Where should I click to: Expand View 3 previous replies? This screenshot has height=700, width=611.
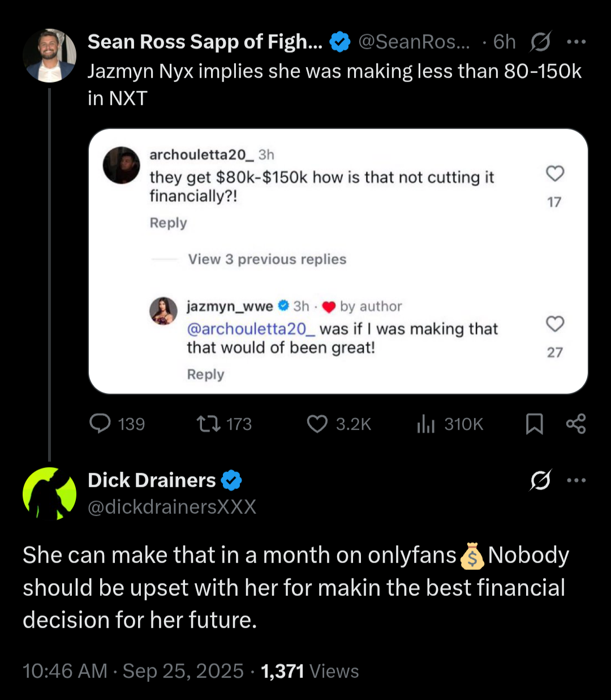(267, 259)
